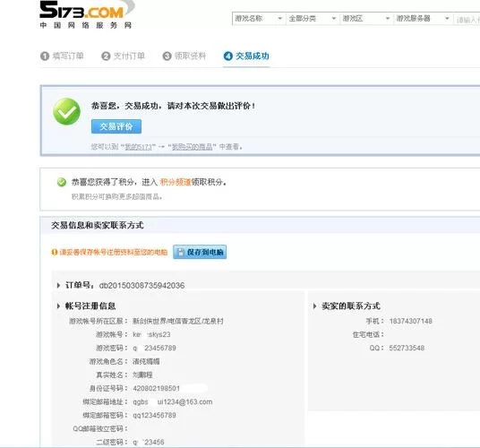Open the 全部分类 dropdown
Image resolution: width=480 pixels, height=448 pixels.
[313, 19]
